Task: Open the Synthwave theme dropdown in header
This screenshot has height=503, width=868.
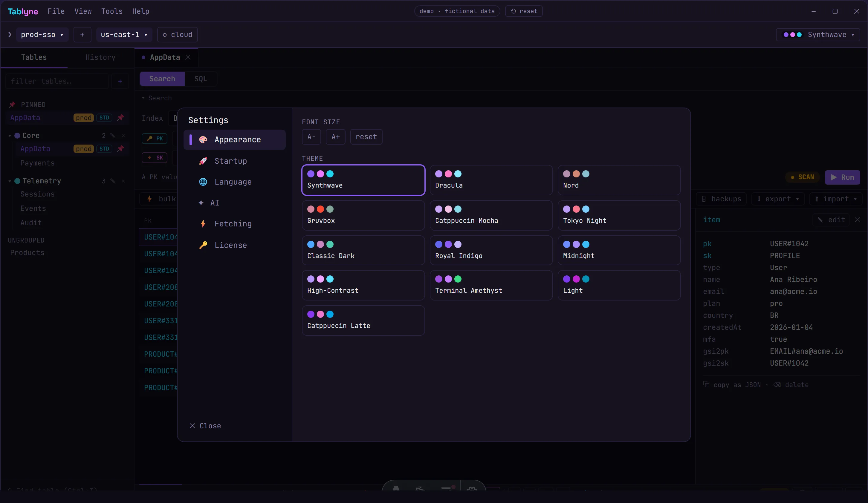Action: pos(818,35)
